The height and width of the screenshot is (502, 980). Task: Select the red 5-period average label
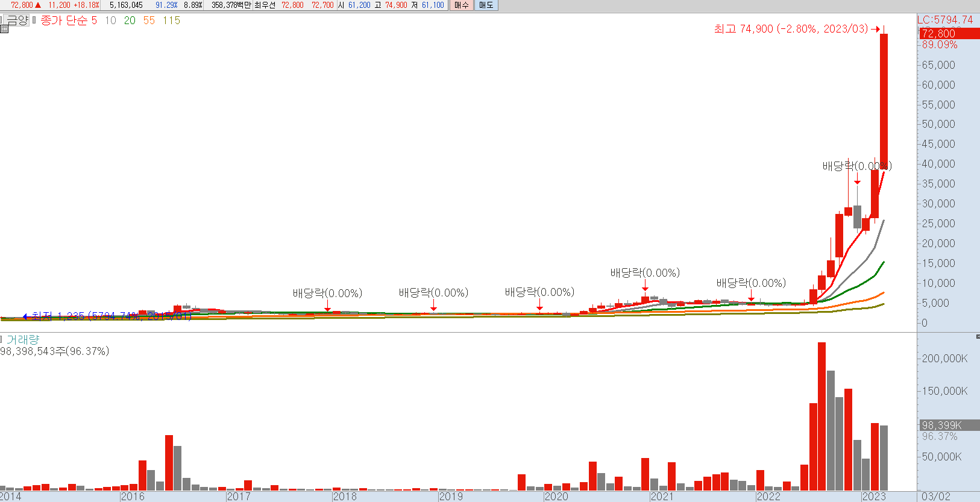pos(94,20)
